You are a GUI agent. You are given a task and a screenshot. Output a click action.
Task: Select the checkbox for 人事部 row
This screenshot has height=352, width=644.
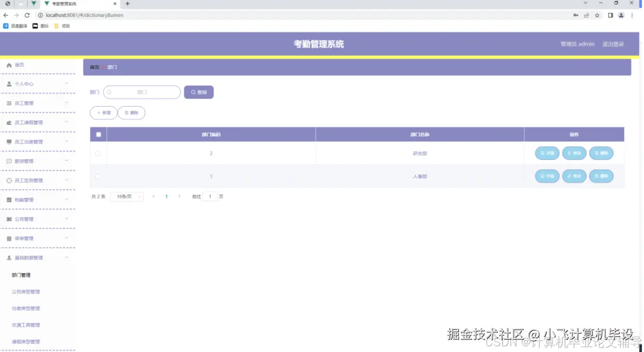click(x=97, y=176)
